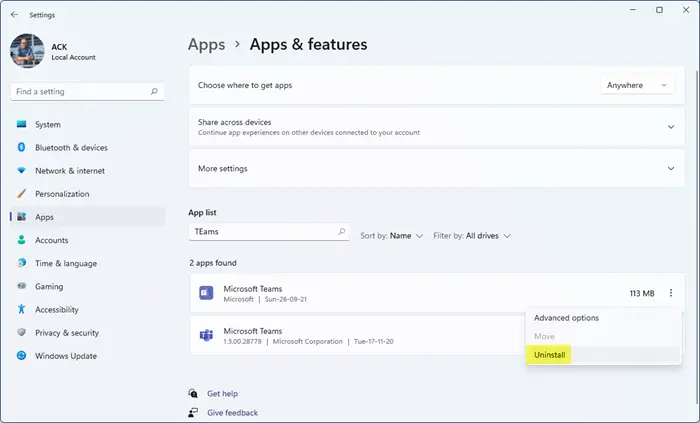Screen dimensions: 700x423
Task: Click the Find a setting search box
Action: [87, 91]
